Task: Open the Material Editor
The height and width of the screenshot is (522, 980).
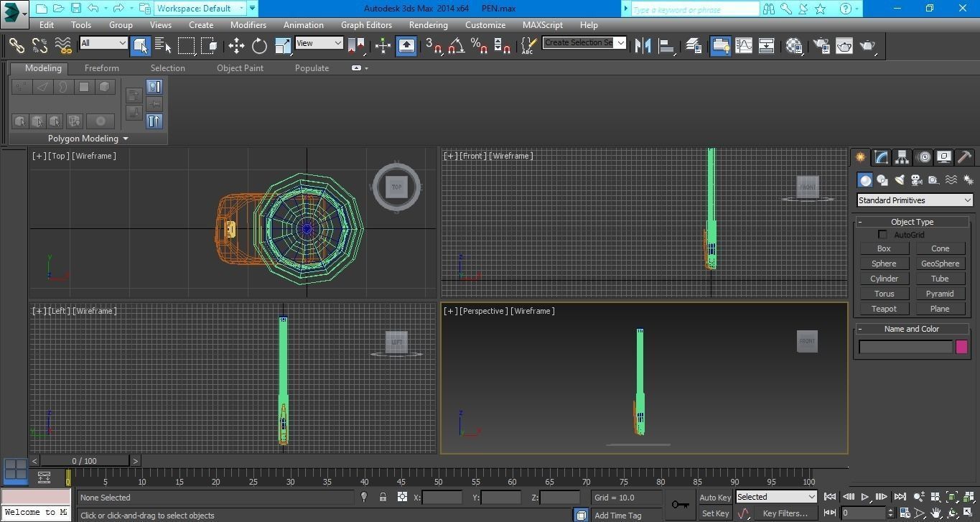Action: click(794, 46)
